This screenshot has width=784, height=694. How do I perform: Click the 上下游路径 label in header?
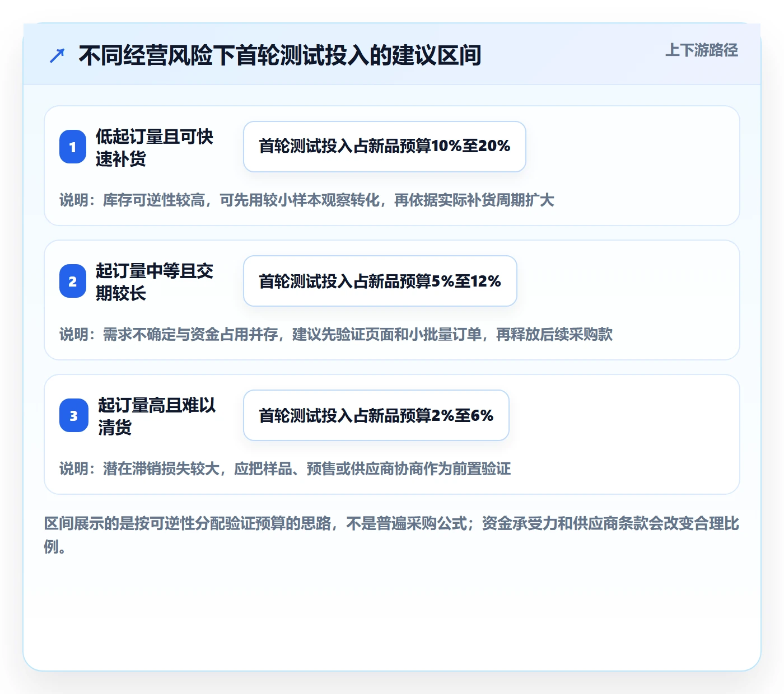click(701, 50)
